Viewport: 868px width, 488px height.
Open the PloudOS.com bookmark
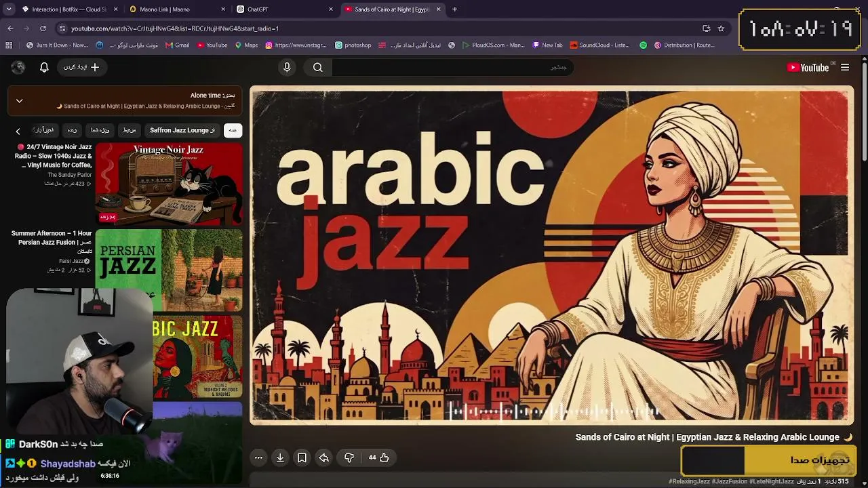493,45
